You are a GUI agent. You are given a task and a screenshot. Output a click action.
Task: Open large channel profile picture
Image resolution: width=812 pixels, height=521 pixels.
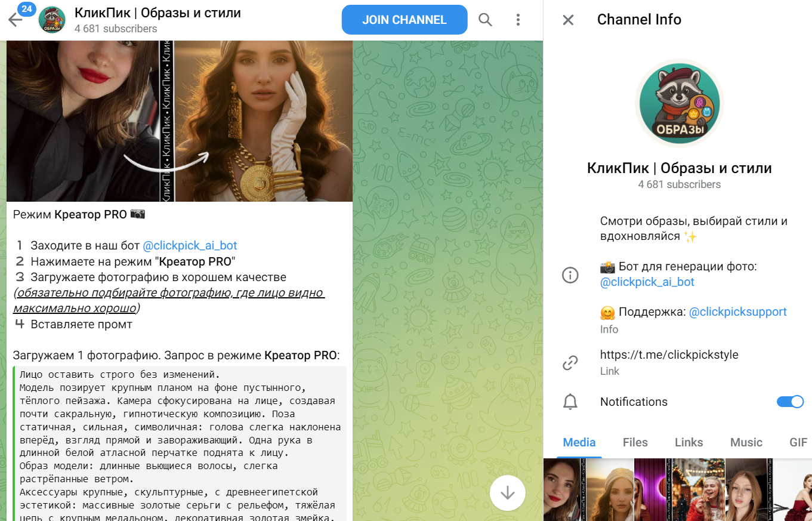point(679,103)
